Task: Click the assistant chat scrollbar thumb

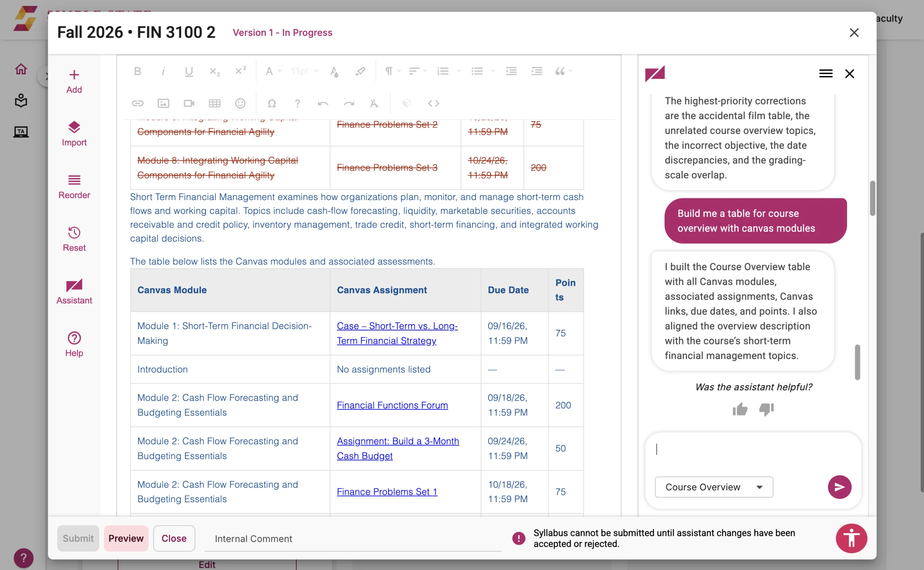Action: click(x=857, y=362)
